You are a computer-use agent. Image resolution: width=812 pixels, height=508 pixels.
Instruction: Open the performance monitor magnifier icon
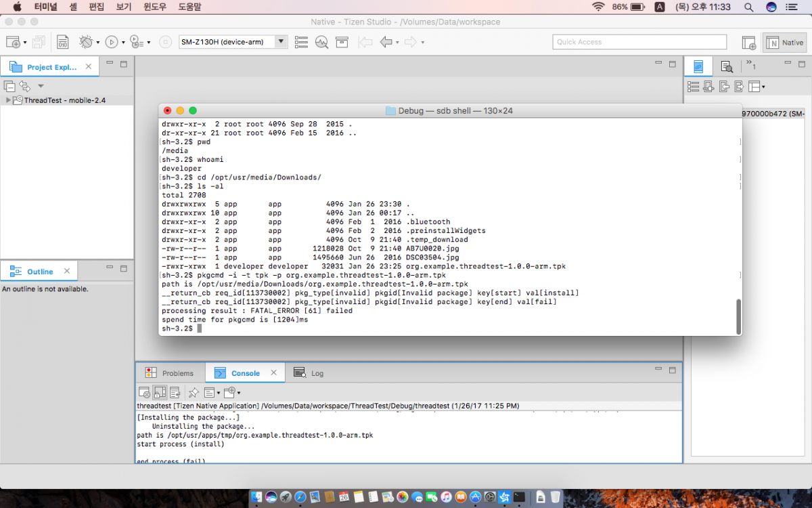point(321,42)
